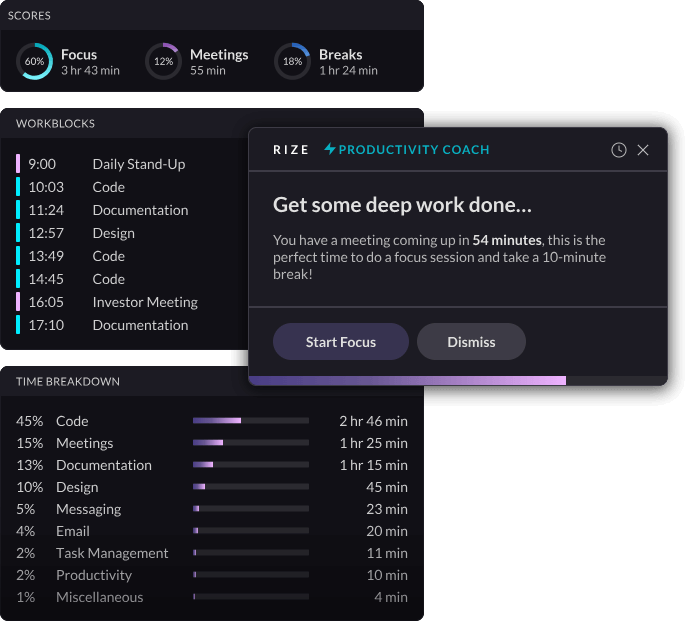Click the TIME BREAKDOWN panel header

click(x=68, y=382)
